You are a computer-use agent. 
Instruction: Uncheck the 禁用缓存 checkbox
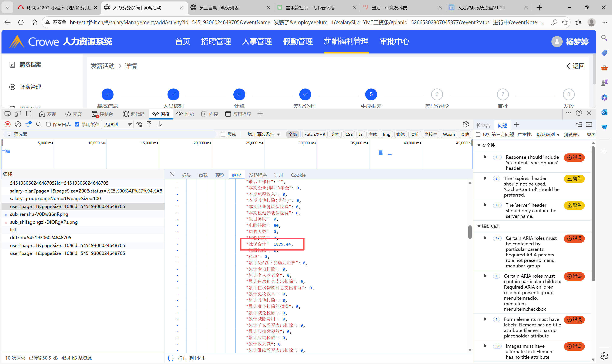(77, 124)
